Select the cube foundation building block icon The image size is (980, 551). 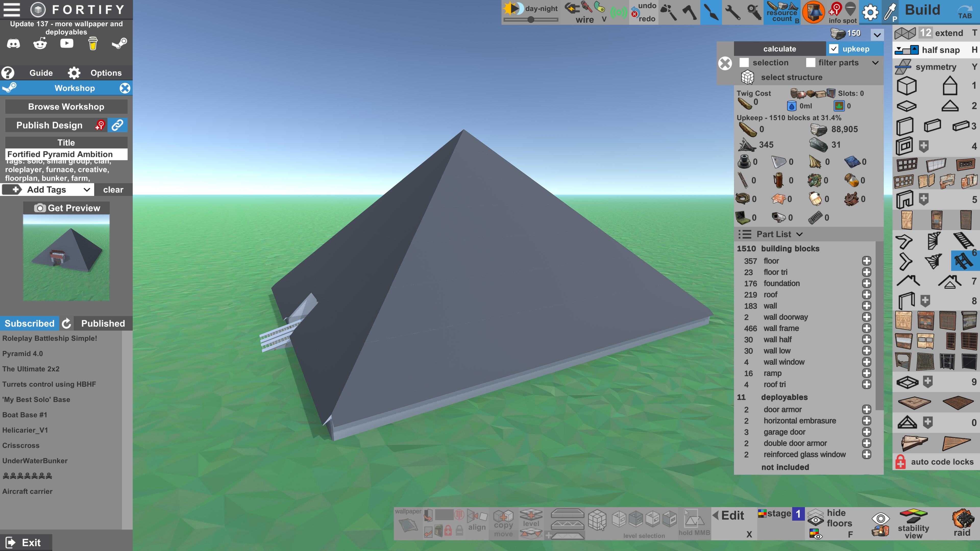[x=906, y=85]
